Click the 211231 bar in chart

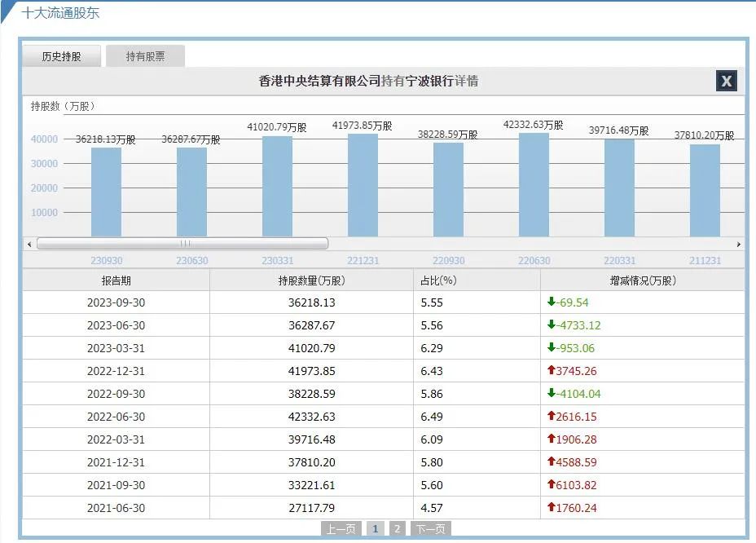click(705, 190)
